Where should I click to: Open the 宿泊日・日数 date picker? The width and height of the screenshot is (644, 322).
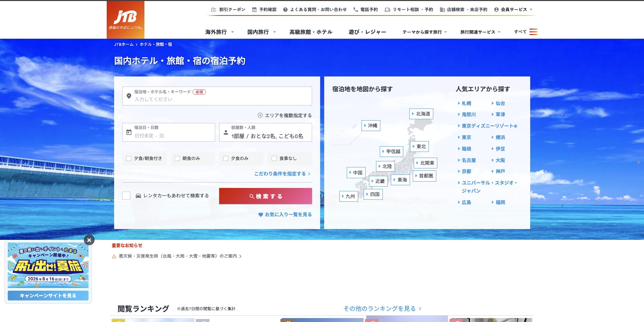pos(168,132)
